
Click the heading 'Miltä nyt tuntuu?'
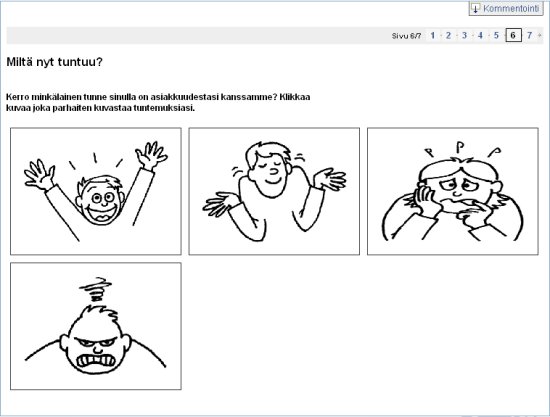[54, 62]
